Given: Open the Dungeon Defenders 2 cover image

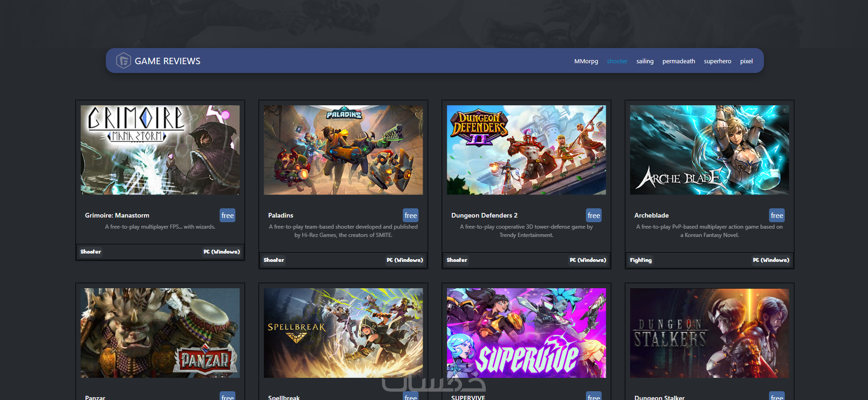Looking at the screenshot, I should tap(526, 150).
